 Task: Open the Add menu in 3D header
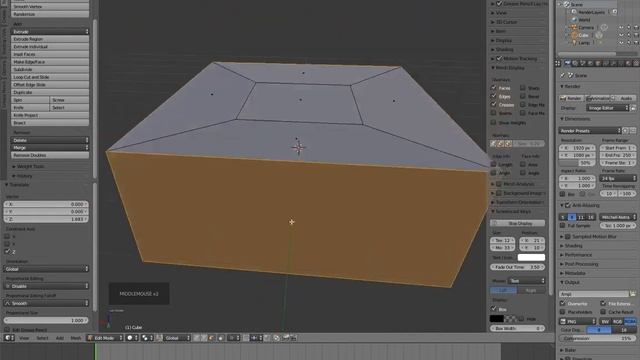[x=60, y=338]
